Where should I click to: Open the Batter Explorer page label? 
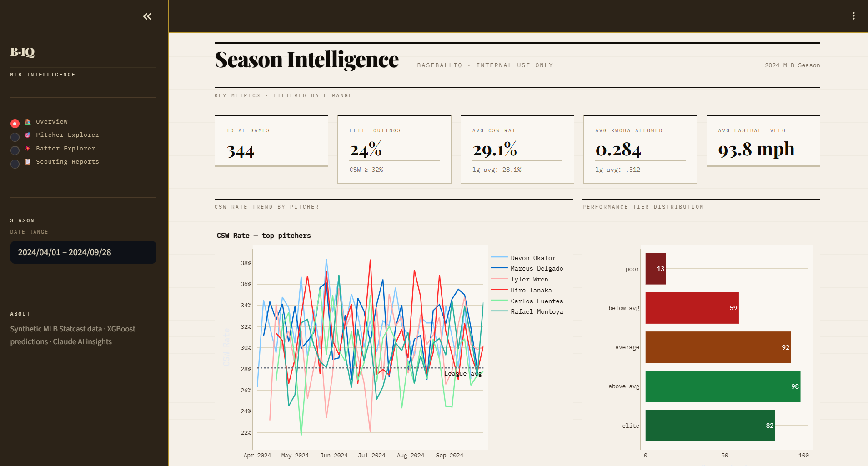[x=65, y=149]
